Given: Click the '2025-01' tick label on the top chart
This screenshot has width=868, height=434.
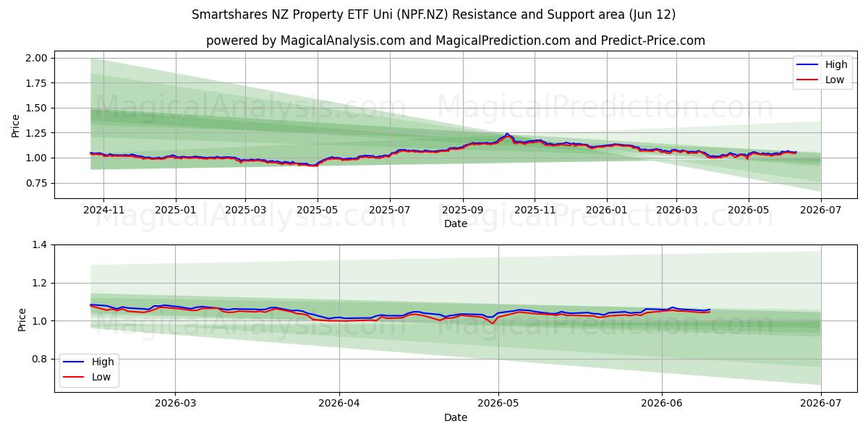Looking at the screenshot, I should pos(176,210).
